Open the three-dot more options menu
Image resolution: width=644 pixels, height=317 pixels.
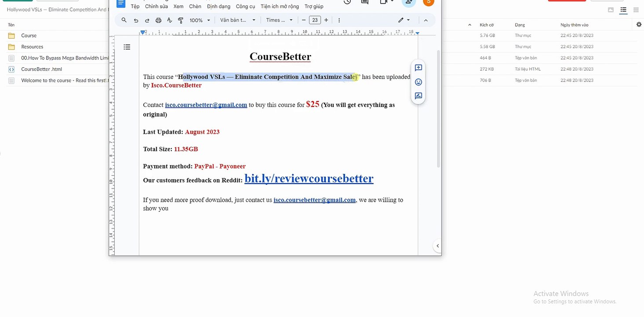pyautogui.click(x=339, y=20)
